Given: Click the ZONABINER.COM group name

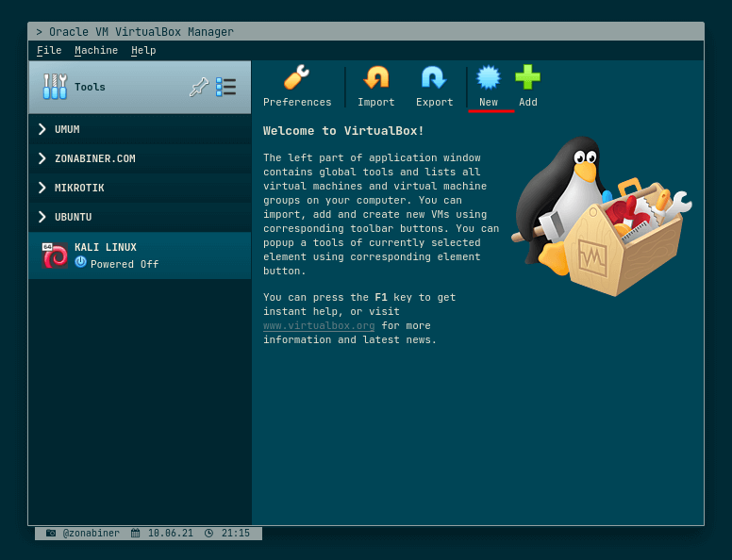Looking at the screenshot, I should click(95, 158).
